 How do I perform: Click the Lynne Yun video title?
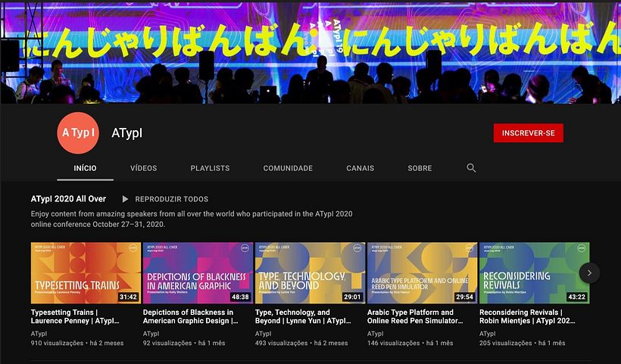coord(303,316)
